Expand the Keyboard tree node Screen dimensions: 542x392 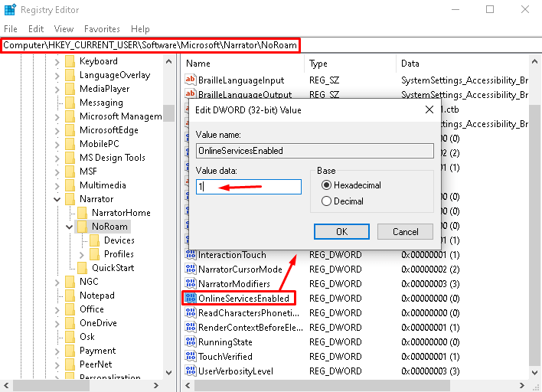click(57, 62)
